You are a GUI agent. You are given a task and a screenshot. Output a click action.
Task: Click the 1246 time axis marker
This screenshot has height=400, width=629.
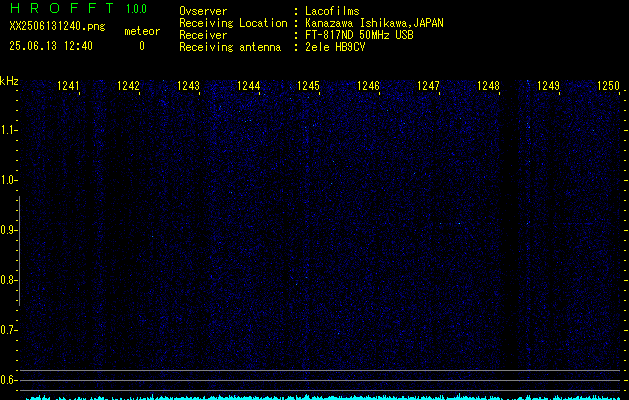coord(368,86)
